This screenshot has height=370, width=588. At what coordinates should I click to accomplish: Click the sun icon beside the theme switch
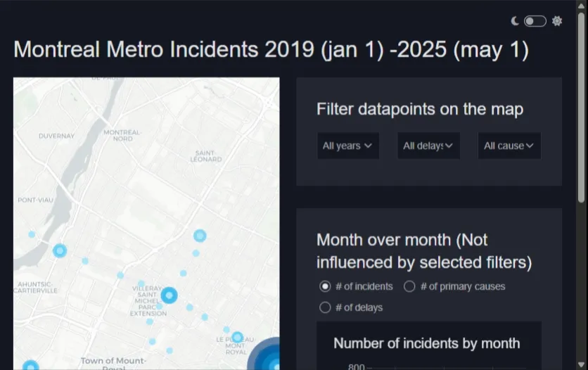pyautogui.click(x=557, y=21)
